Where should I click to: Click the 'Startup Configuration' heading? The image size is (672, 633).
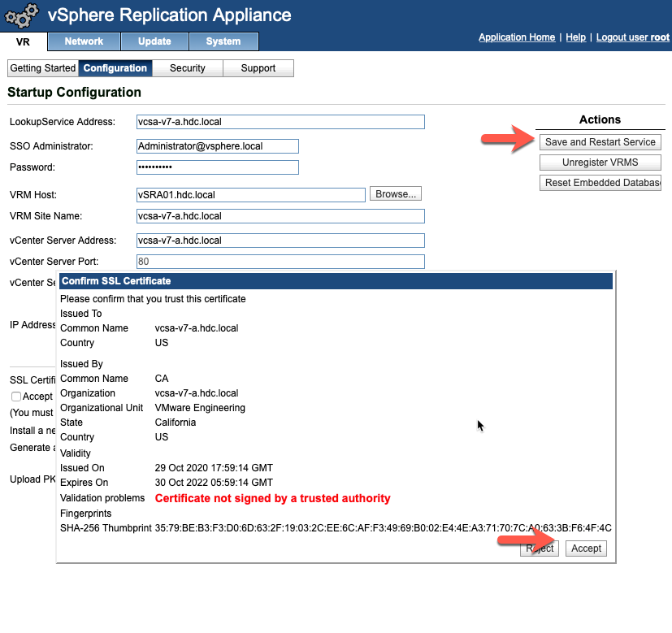click(x=74, y=92)
